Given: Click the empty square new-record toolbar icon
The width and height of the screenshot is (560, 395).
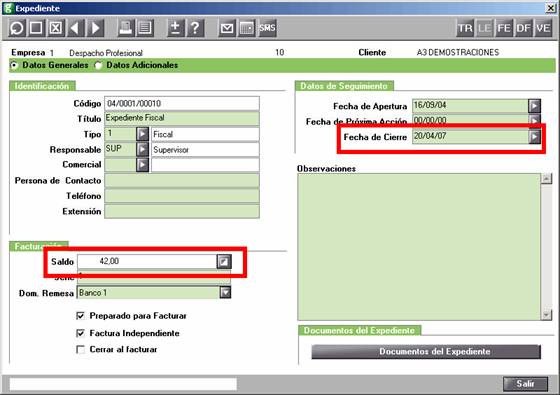Looking at the screenshot, I should [36, 28].
